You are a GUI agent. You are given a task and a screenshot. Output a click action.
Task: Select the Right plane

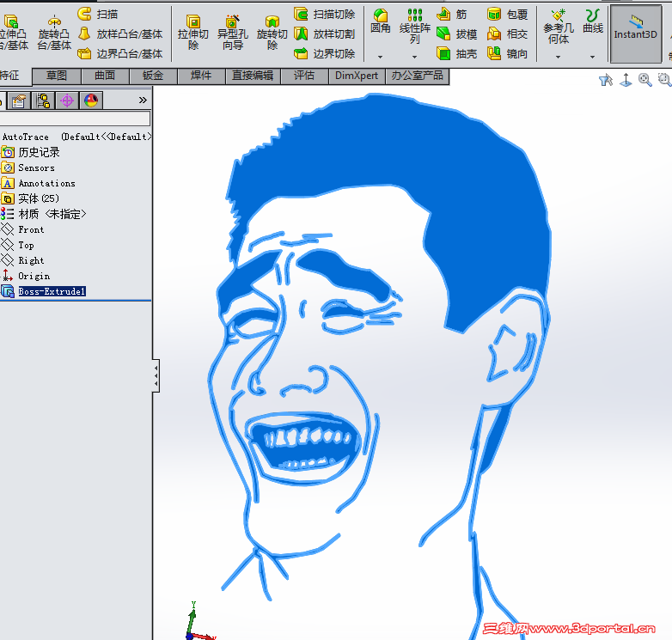click(23, 260)
